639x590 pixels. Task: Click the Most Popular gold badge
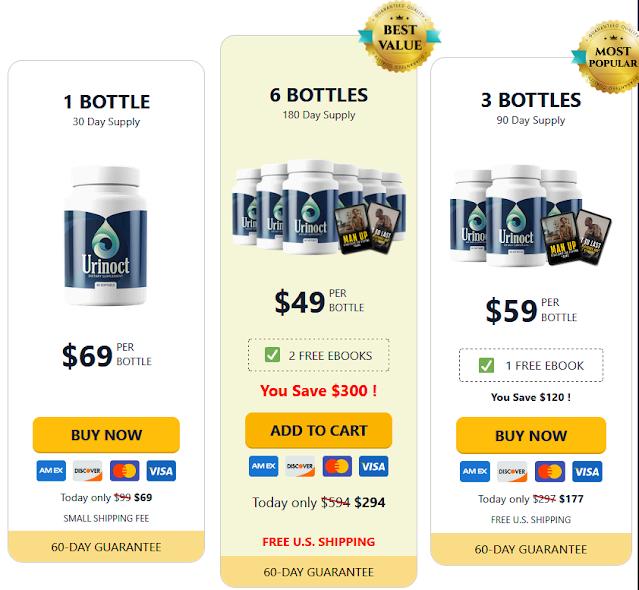click(607, 57)
